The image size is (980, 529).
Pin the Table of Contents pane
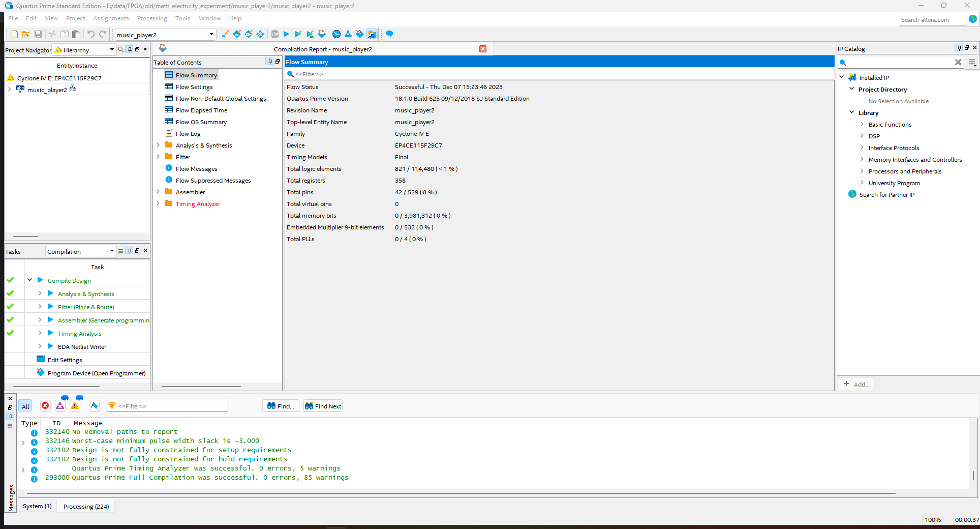(269, 62)
